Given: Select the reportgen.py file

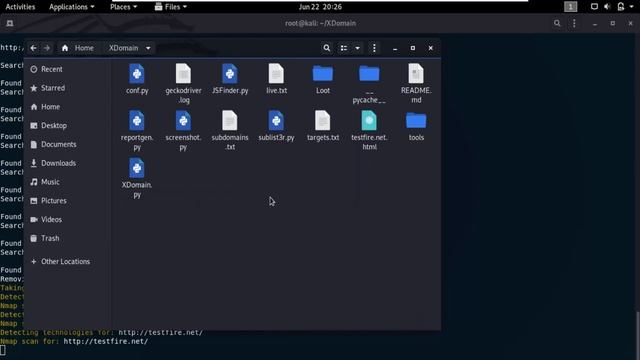Looking at the screenshot, I should tap(137, 131).
